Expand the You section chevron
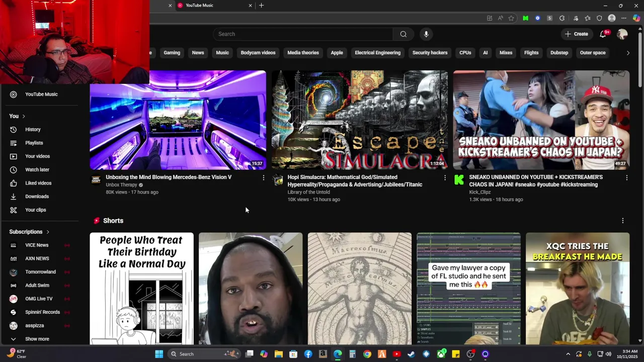644x362 pixels. 23,116
